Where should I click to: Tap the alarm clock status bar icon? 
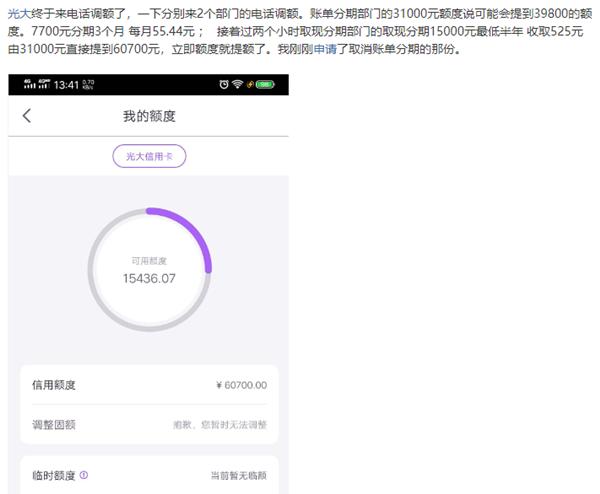pos(224,84)
